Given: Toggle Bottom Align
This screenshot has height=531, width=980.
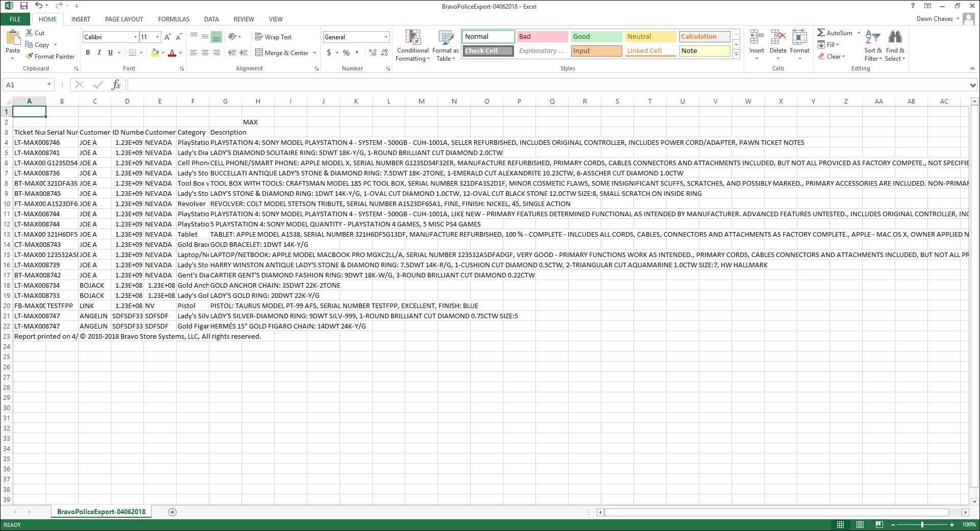Looking at the screenshot, I should point(216,37).
